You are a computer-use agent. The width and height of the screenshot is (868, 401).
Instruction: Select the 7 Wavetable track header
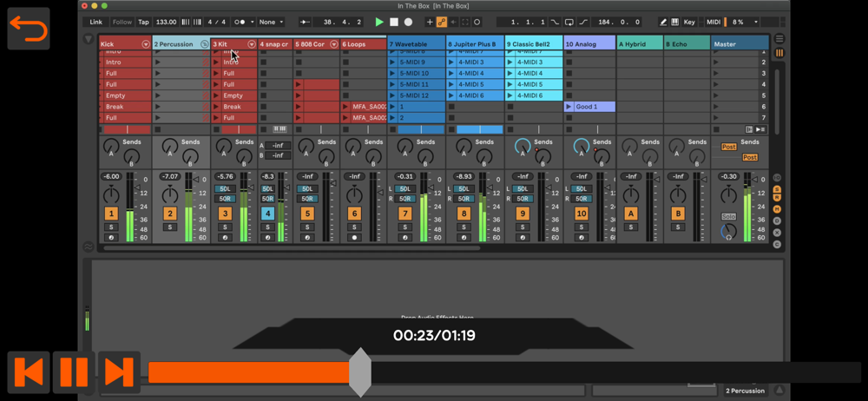tap(415, 44)
